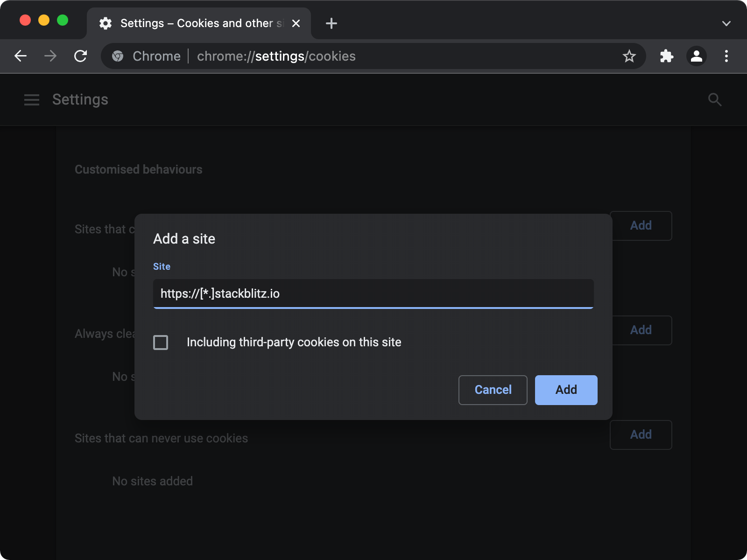Image resolution: width=747 pixels, height=560 pixels.
Task: Confirm with the Add button in dialog
Action: [x=566, y=390]
